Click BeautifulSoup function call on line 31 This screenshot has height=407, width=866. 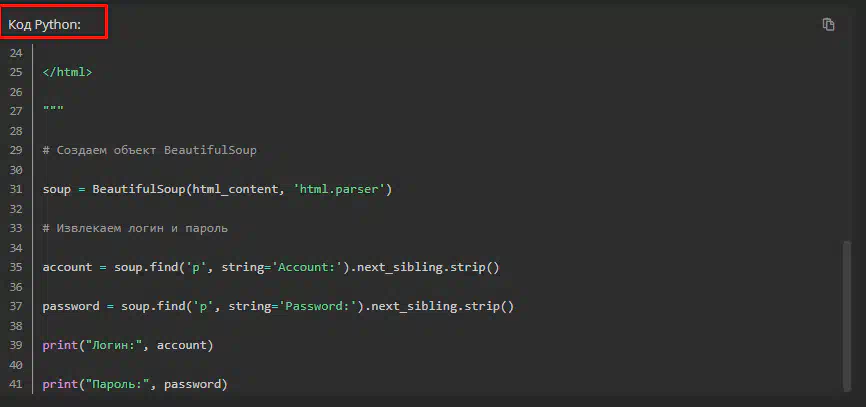point(139,189)
